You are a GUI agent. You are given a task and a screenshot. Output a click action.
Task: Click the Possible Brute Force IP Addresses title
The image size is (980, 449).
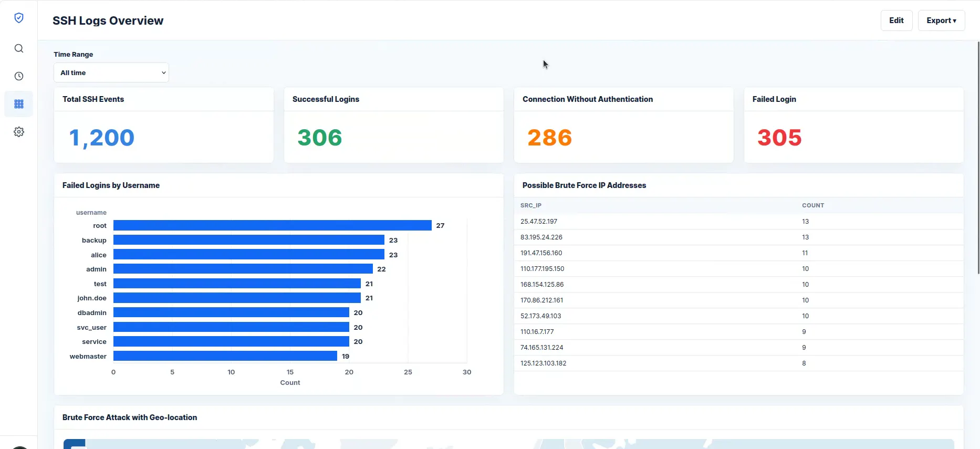(584, 185)
